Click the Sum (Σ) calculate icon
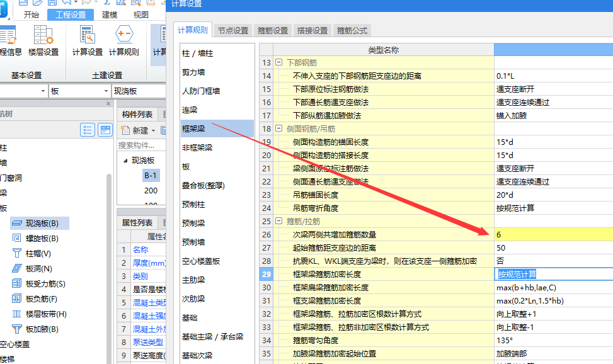The image size is (613, 364). [106, 3]
